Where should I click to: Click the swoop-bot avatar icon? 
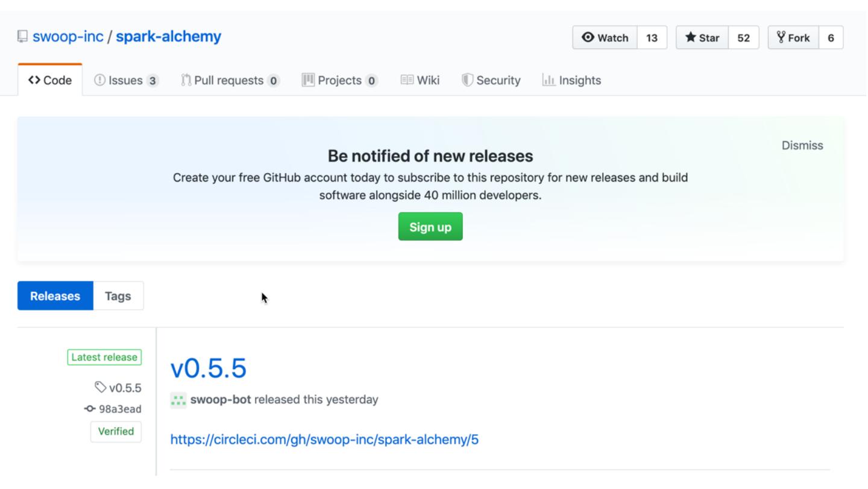[x=178, y=400]
